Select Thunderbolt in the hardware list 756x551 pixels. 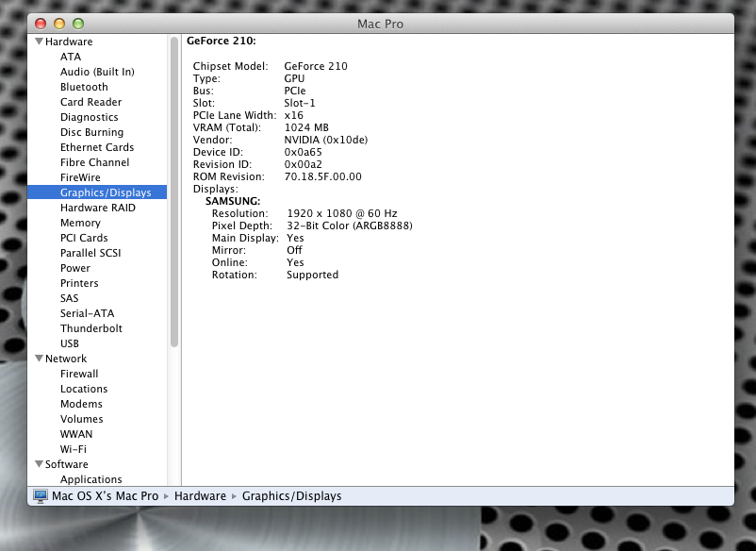click(x=91, y=328)
